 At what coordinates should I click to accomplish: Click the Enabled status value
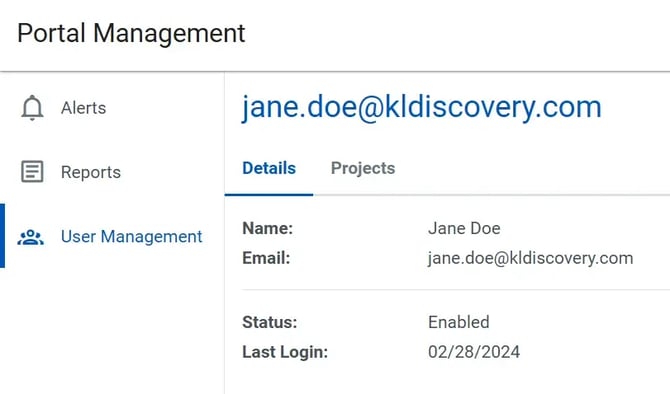point(458,322)
